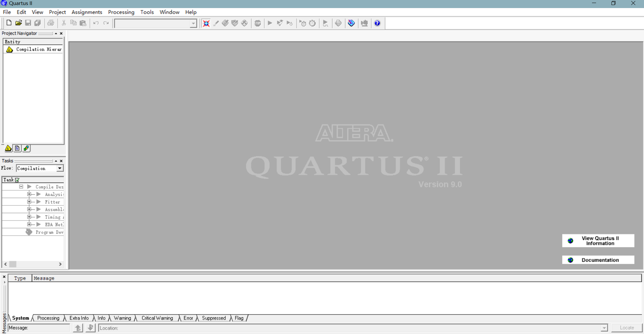Click the Location input field
Viewport: 644px width, 334px height.
click(350, 328)
